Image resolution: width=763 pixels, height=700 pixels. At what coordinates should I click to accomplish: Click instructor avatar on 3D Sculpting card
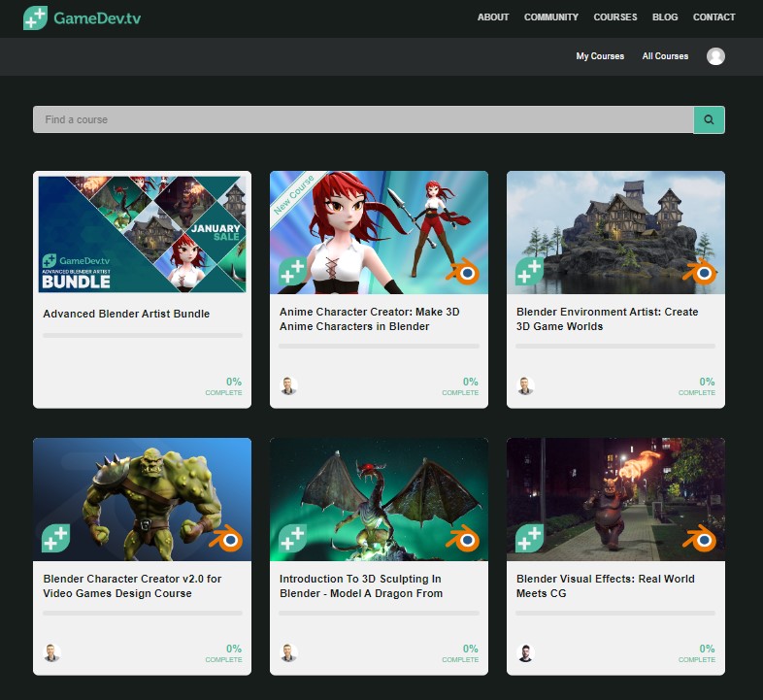pos(288,652)
